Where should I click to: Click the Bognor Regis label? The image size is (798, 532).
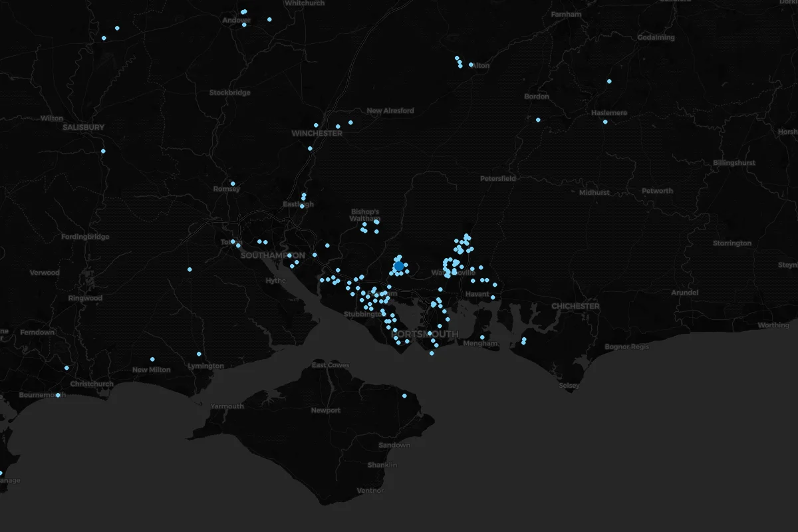(626, 347)
